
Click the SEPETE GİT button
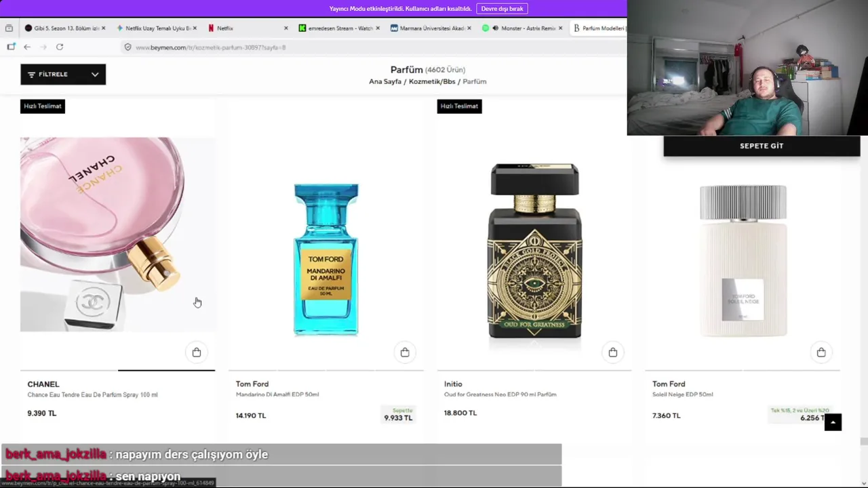(x=762, y=146)
